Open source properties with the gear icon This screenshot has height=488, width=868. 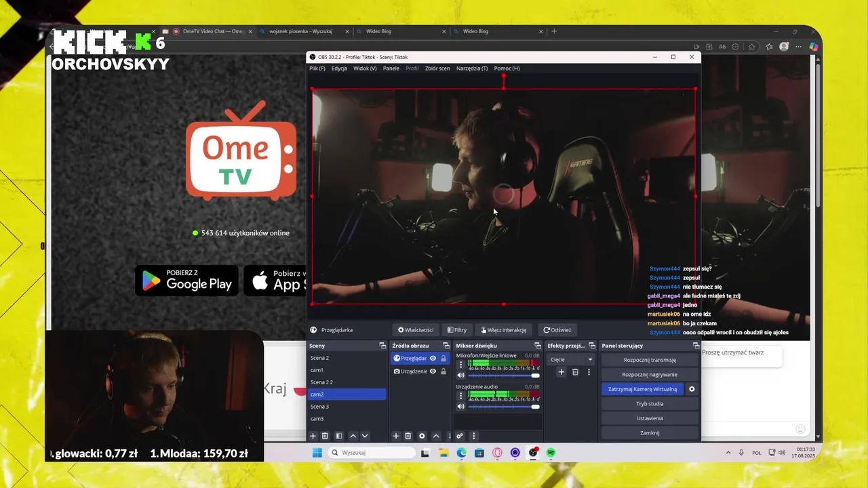click(422, 436)
